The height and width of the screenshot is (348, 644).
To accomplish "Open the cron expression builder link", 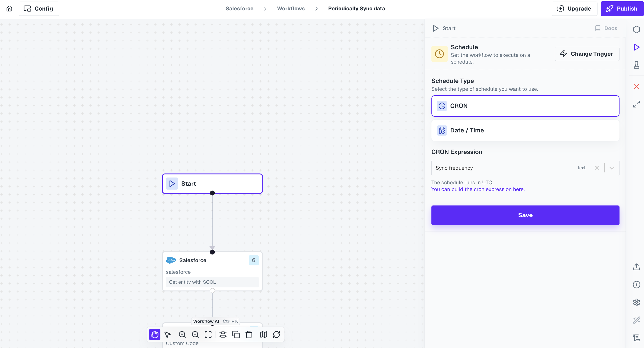I will [478, 189].
